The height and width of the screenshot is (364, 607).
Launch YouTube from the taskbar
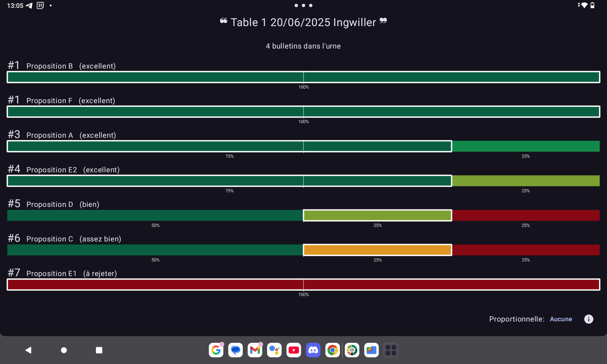(x=293, y=350)
